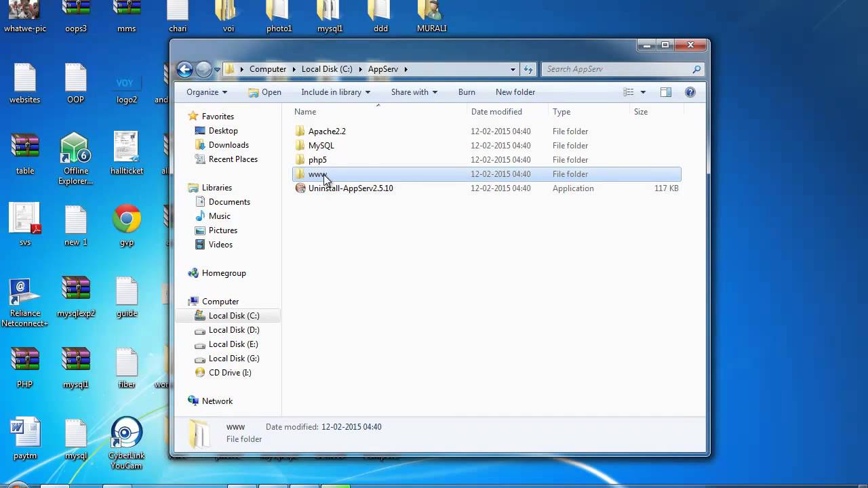Open the Pictures library
Viewport: 868px width, 488px height.
pos(222,230)
